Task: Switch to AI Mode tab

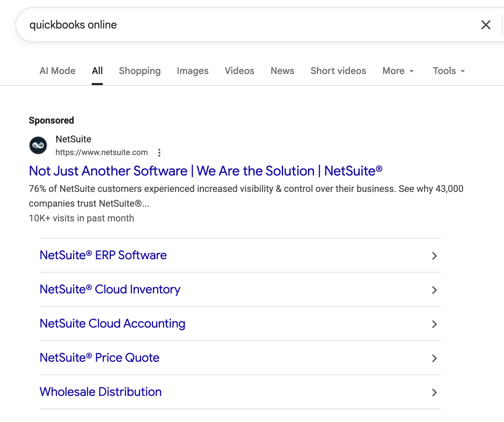Action: (x=58, y=71)
